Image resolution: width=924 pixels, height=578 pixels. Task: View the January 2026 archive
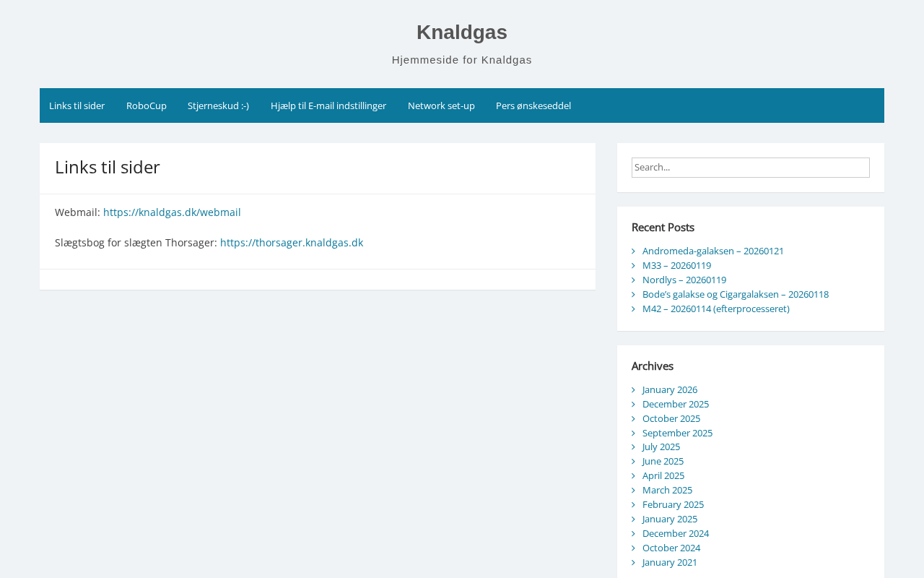670,389
